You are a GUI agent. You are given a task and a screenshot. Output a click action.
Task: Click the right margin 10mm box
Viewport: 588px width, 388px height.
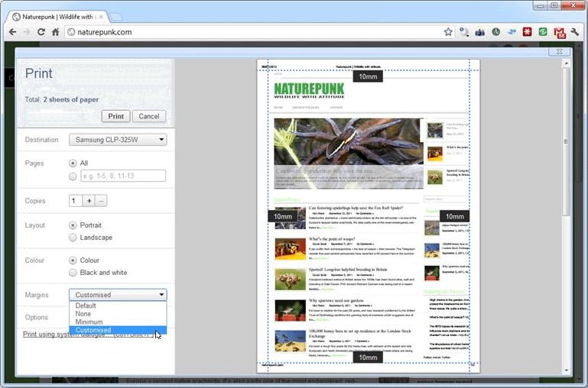coord(454,216)
